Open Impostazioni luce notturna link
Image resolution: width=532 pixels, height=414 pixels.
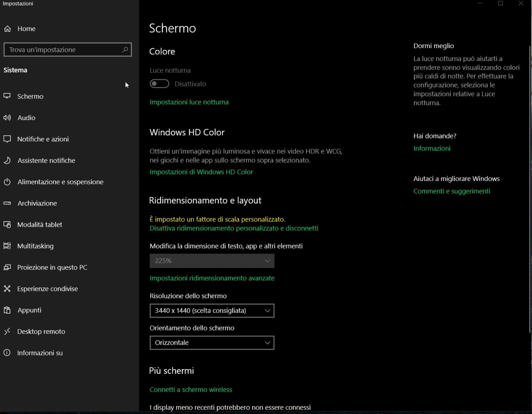189,102
